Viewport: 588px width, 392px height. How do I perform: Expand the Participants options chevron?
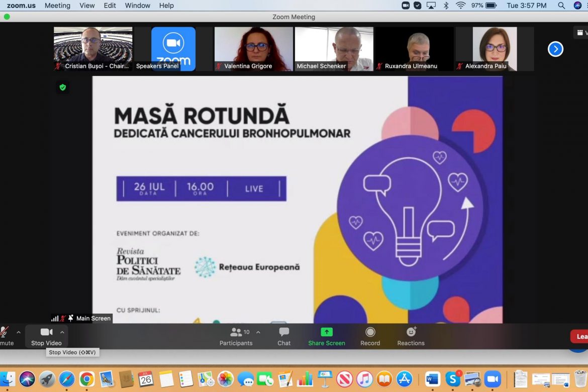click(x=258, y=332)
